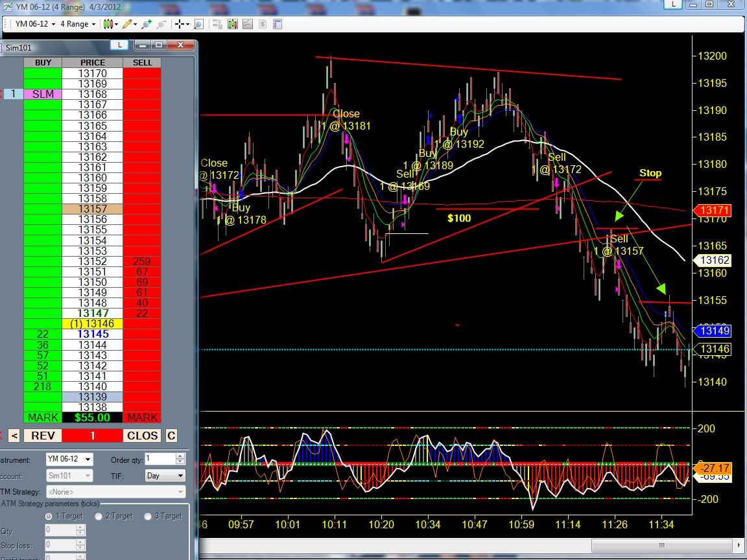Click the Sim101 window title text

[x=19, y=47]
